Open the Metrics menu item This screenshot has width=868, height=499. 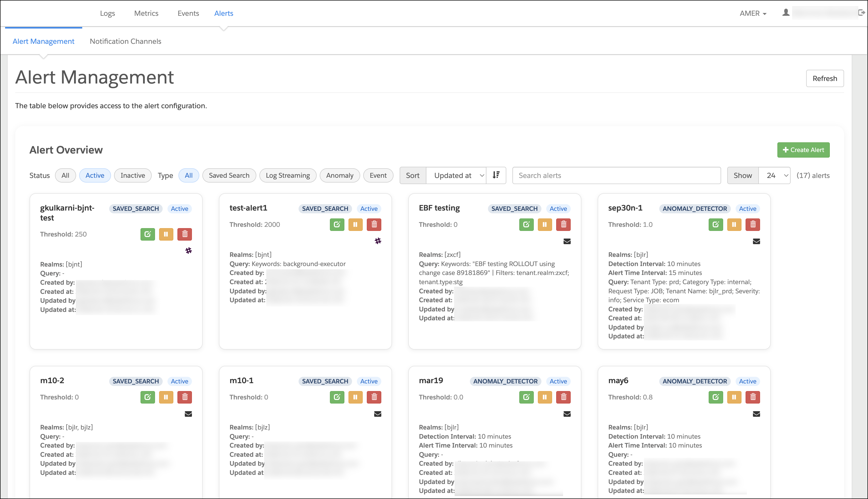[x=146, y=13]
